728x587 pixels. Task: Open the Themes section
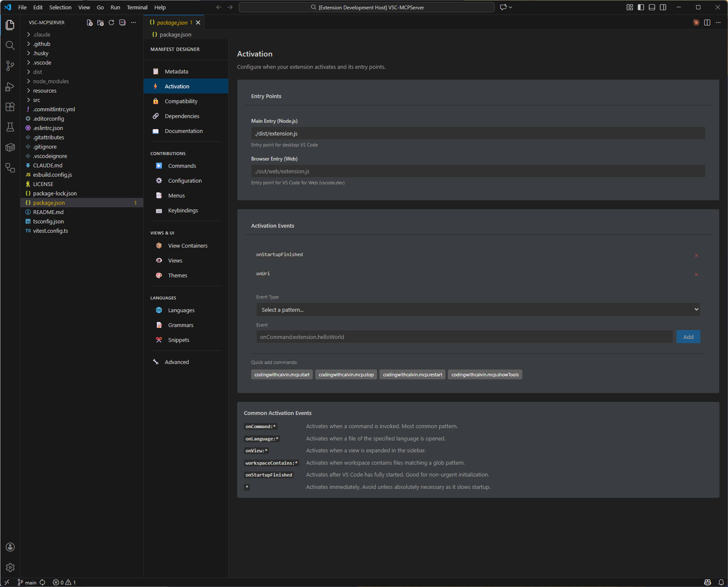click(x=186, y=275)
